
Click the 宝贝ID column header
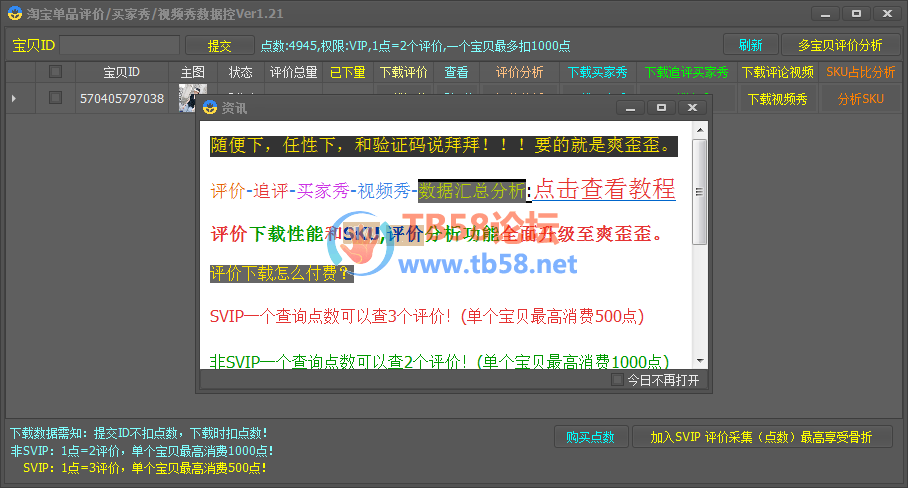tap(122, 72)
